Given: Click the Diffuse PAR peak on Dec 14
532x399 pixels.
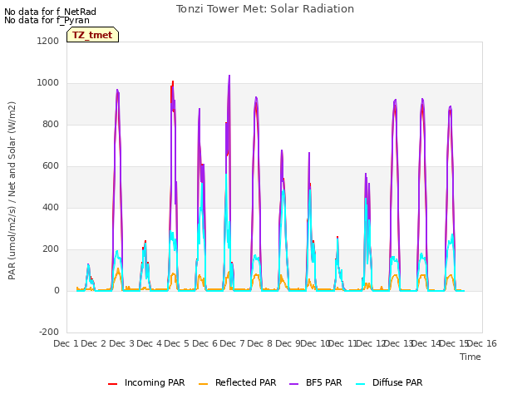Looking at the screenshot, I should click(x=452, y=234).
